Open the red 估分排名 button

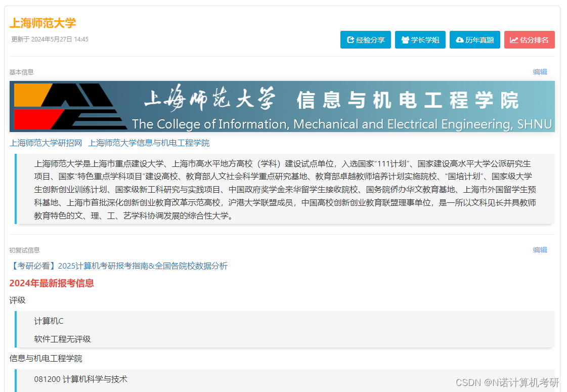point(529,40)
